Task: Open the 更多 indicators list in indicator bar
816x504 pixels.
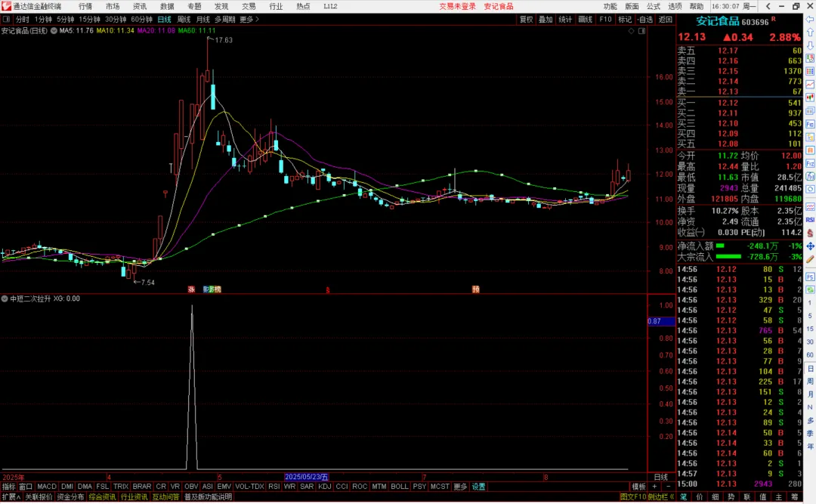Action: 460,487
